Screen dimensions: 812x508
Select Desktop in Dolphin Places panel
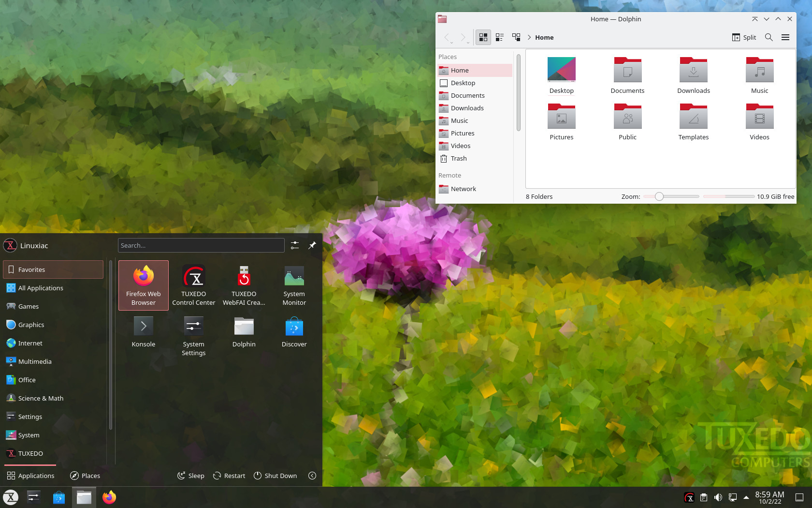point(475,83)
